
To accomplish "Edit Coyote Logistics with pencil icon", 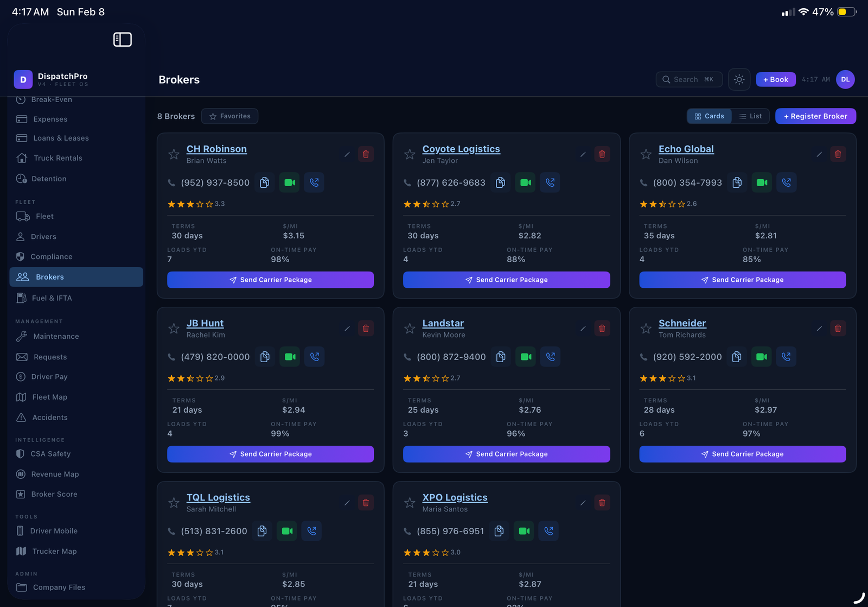I will click(583, 154).
